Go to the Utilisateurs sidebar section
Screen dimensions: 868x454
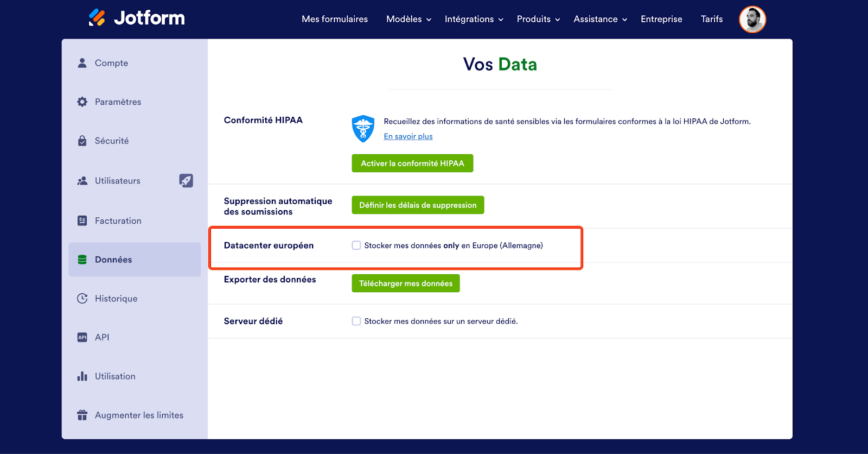coord(135,181)
